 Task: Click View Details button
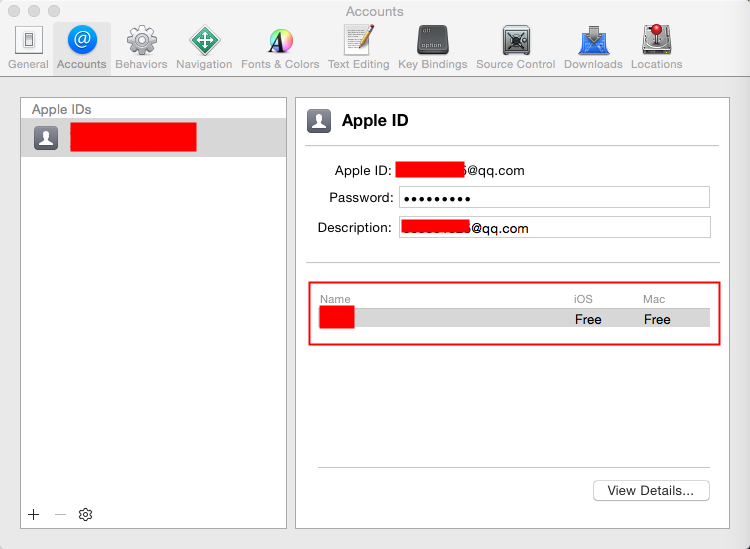click(x=651, y=491)
